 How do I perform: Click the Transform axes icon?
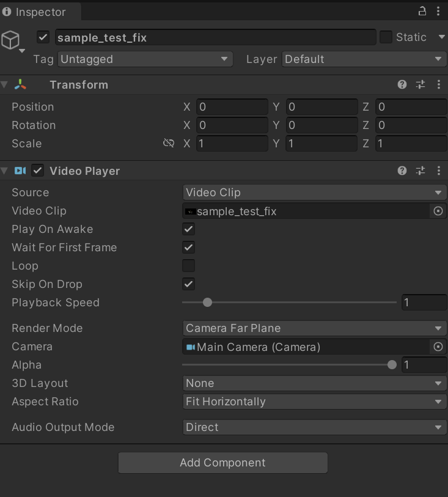pyautogui.click(x=20, y=84)
